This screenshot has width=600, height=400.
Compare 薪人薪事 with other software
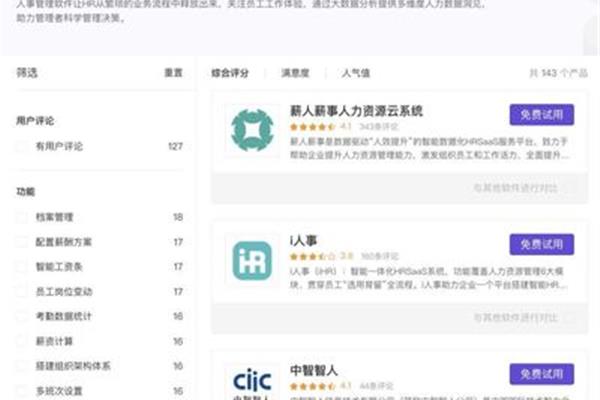click(515, 188)
